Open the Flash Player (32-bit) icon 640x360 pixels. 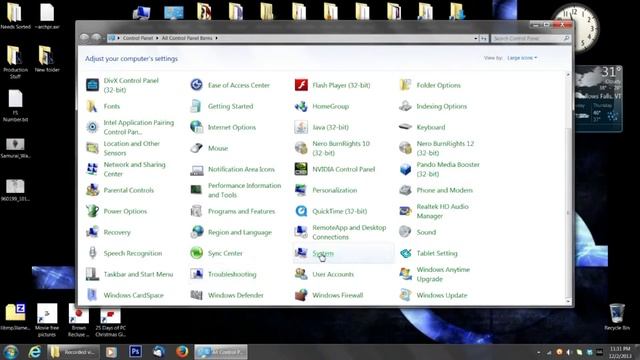click(301, 85)
